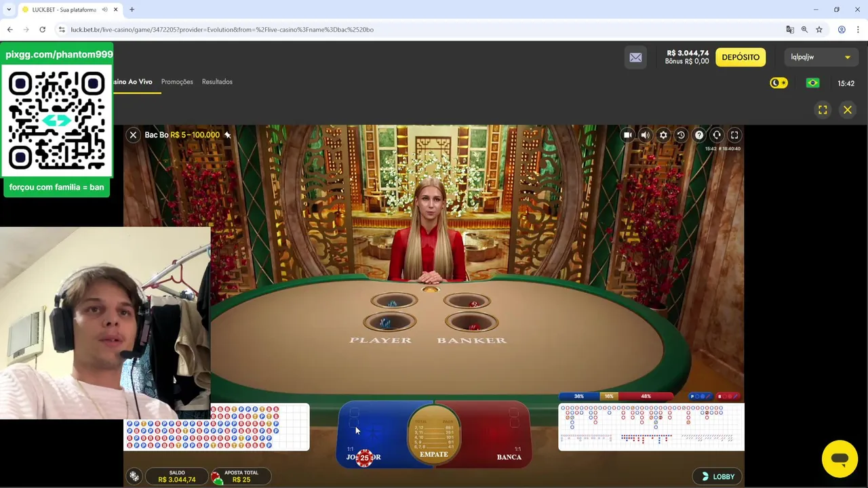
Task: Open the game settings gear
Action: pyautogui.click(x=663, y=135)
